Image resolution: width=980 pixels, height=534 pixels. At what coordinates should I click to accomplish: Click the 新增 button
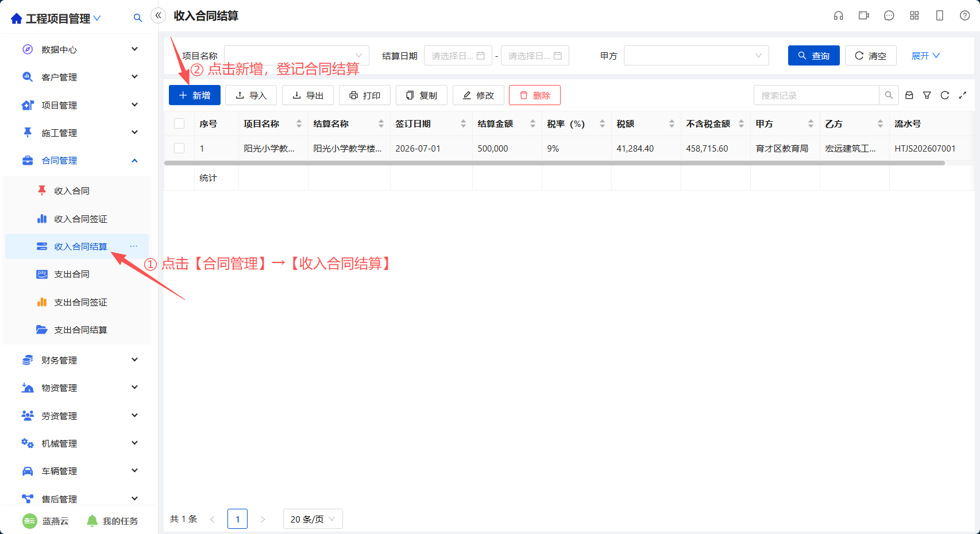click(x=195, y=95)
